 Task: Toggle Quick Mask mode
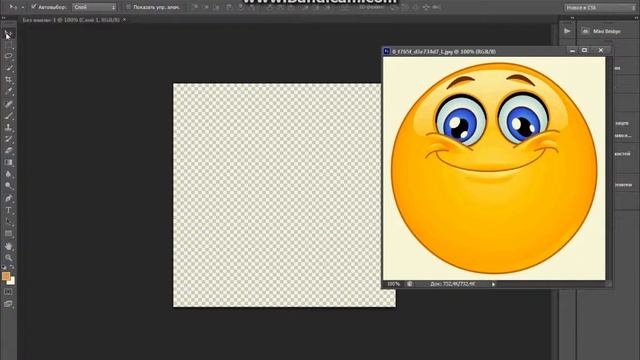coord(9,292)
